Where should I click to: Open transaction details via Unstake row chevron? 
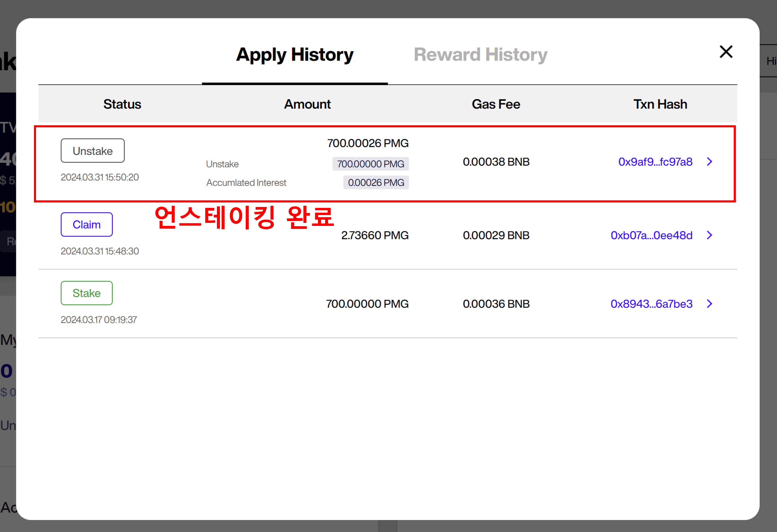click(x=709, y=162)
